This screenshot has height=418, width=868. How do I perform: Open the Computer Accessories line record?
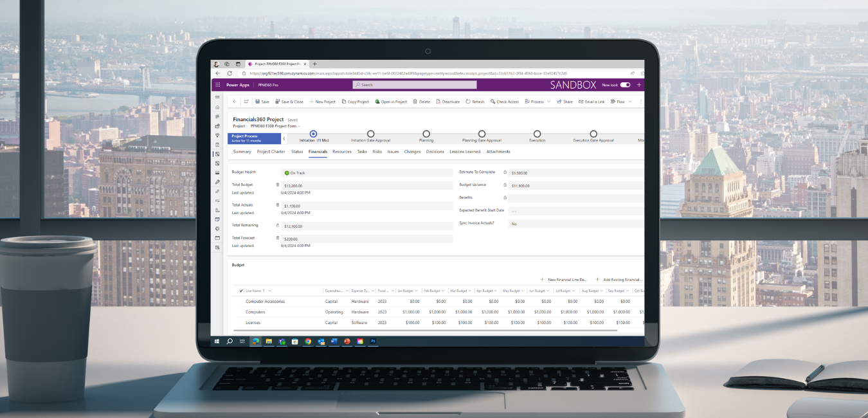pos(265,302)
